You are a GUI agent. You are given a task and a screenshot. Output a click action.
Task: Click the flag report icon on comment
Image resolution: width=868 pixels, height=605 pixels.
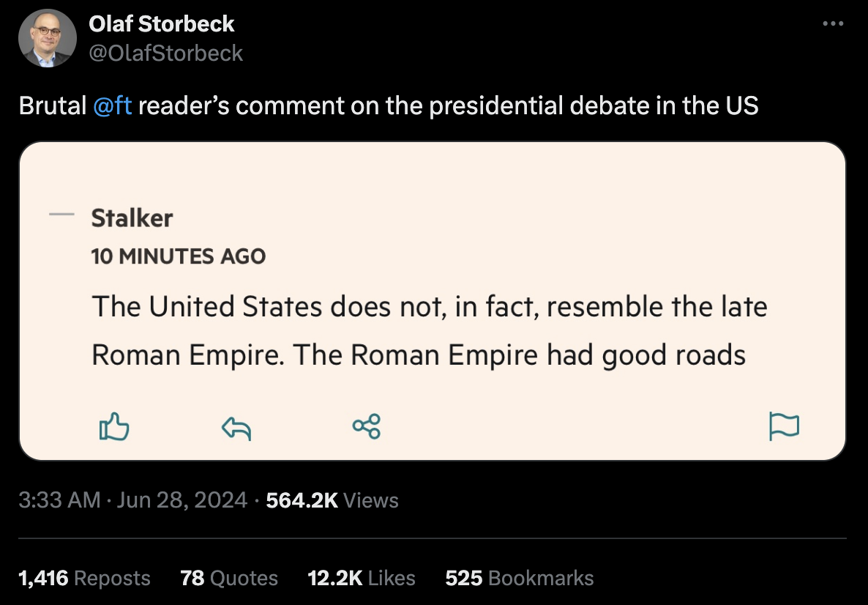click(x=784, y=426)
